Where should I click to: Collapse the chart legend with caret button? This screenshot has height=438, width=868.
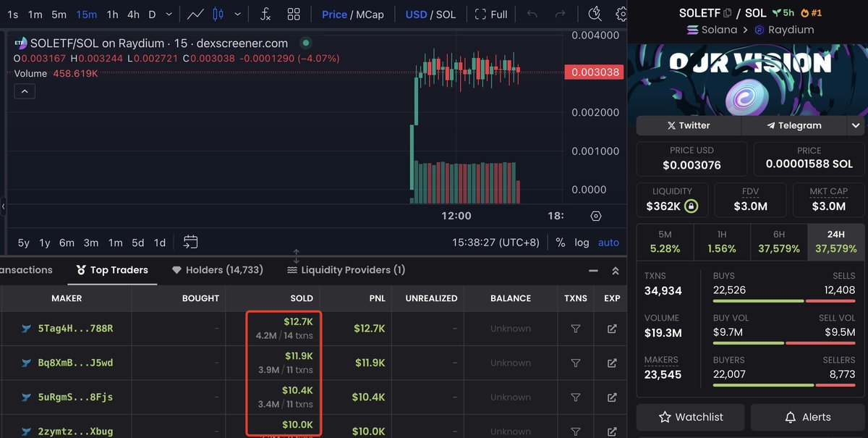24,91
